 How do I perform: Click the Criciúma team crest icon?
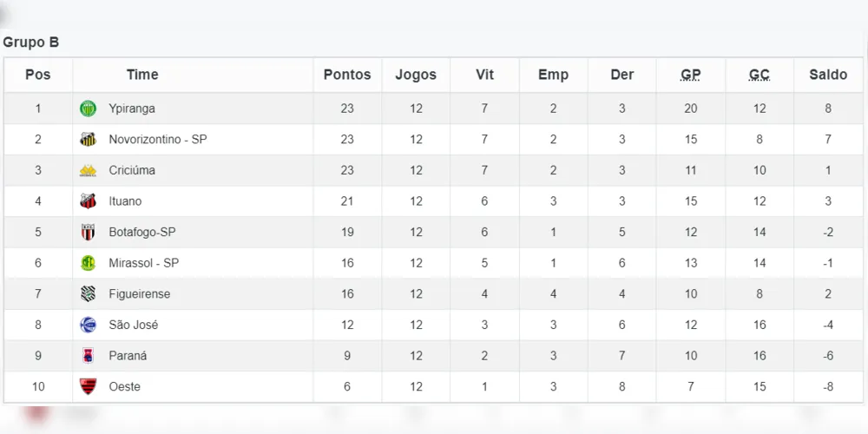88,171
